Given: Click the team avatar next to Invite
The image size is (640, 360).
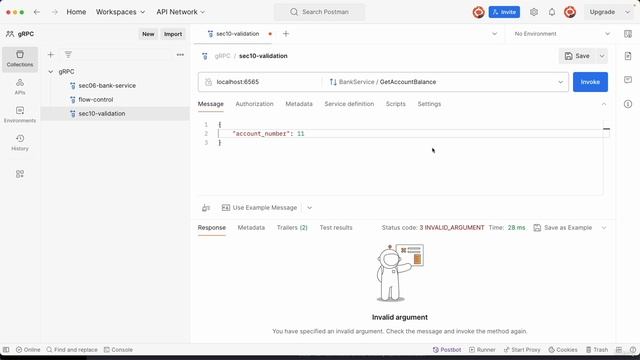Looking at the screenshot, I should pyautogui.click(x=478, y=12).
